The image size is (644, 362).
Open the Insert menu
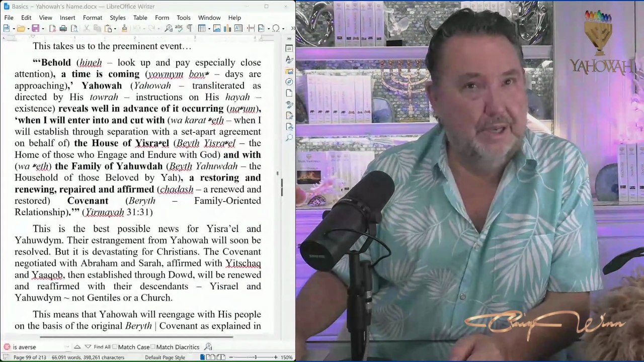click(x=67, y=18)
